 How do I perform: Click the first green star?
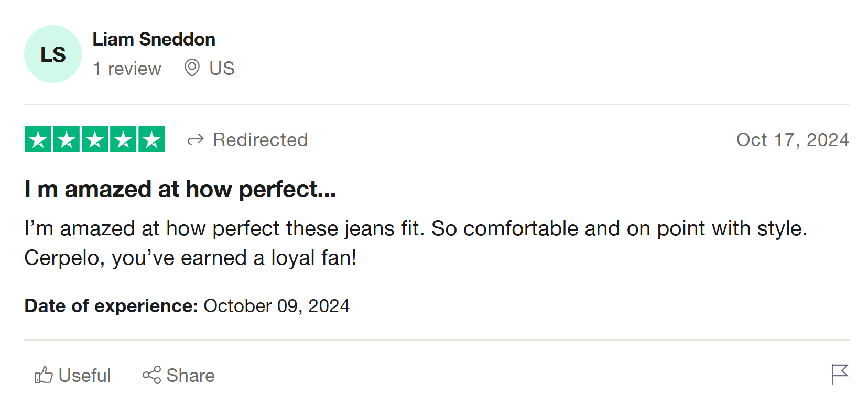pos(38,139)
